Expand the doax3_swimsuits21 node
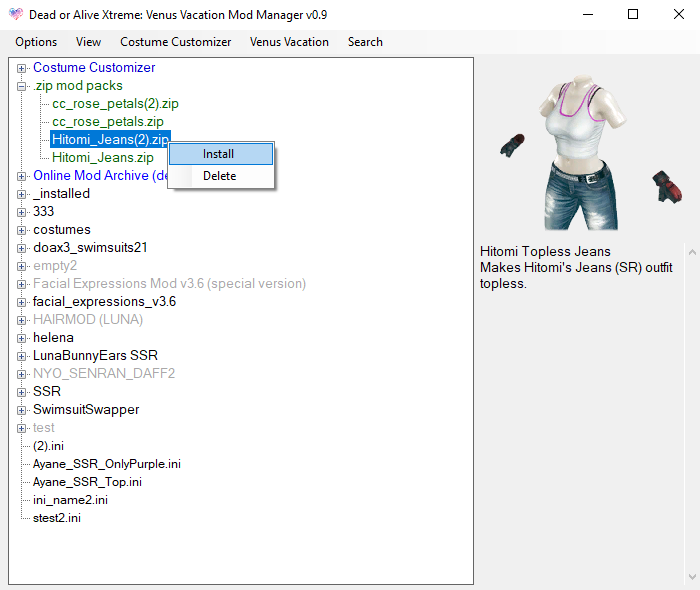This screenshot has height=590, width=700. pos(21,249)
